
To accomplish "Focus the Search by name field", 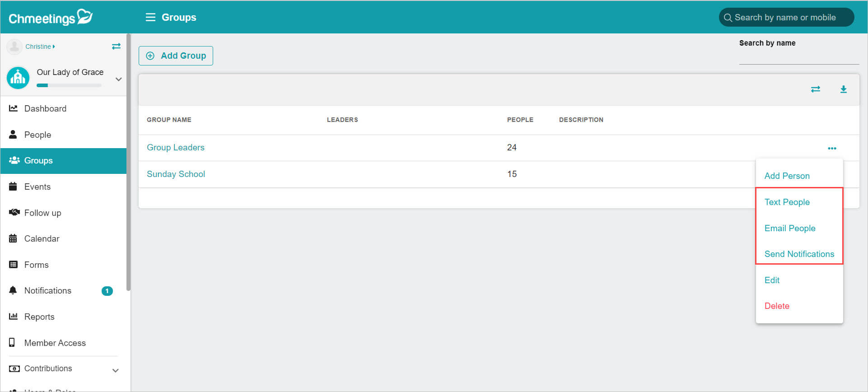I will pos(799,57).
